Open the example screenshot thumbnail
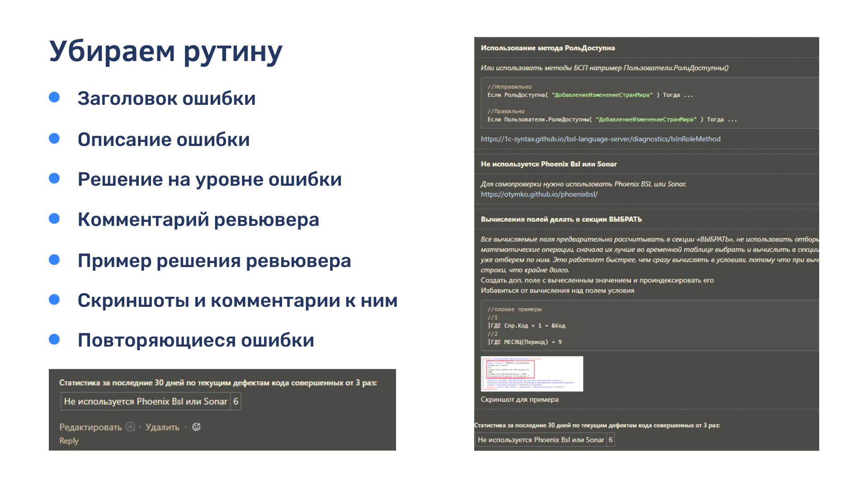 [532, 374]
